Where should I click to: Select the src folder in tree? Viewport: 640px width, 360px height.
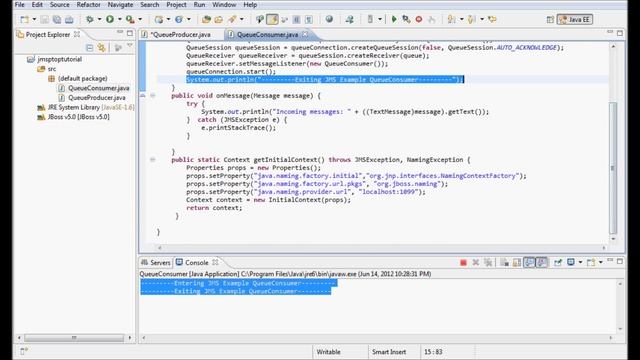click(x=51, y=69)
